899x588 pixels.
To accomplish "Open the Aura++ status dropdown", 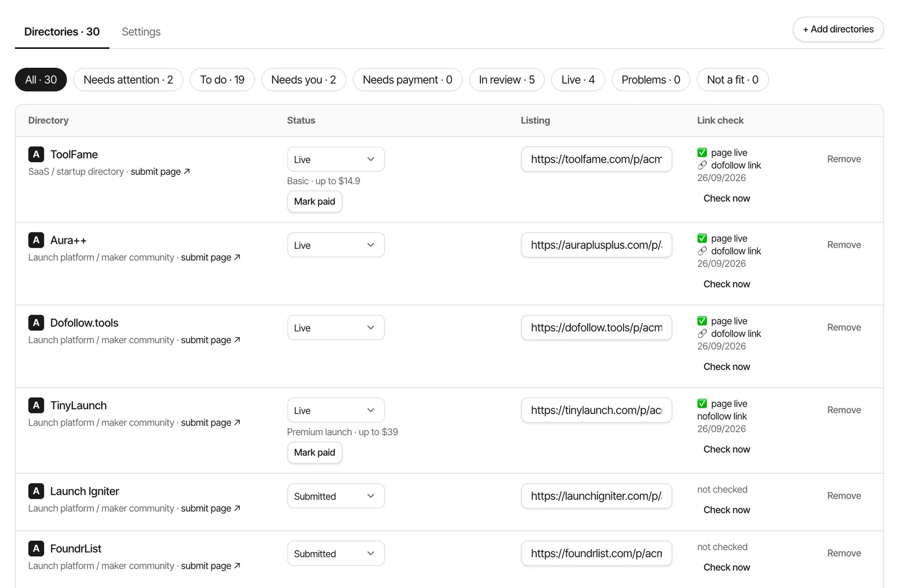I will [335, 245].
